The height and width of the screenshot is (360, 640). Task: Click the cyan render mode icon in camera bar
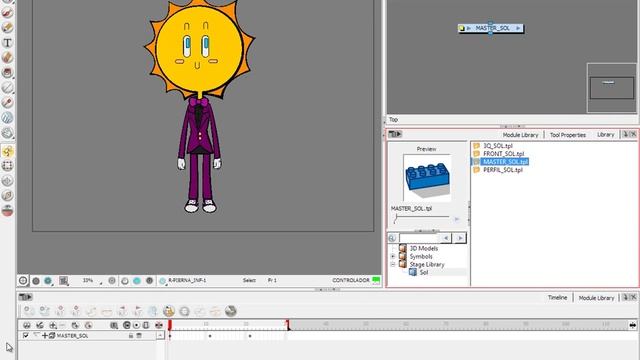pos(137,281)
